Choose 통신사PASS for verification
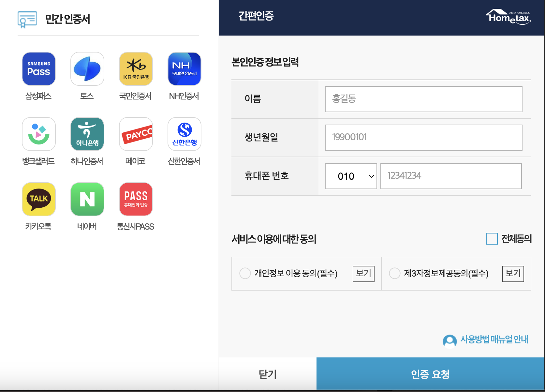Screen dimensions: 545x392 [136, 199]
